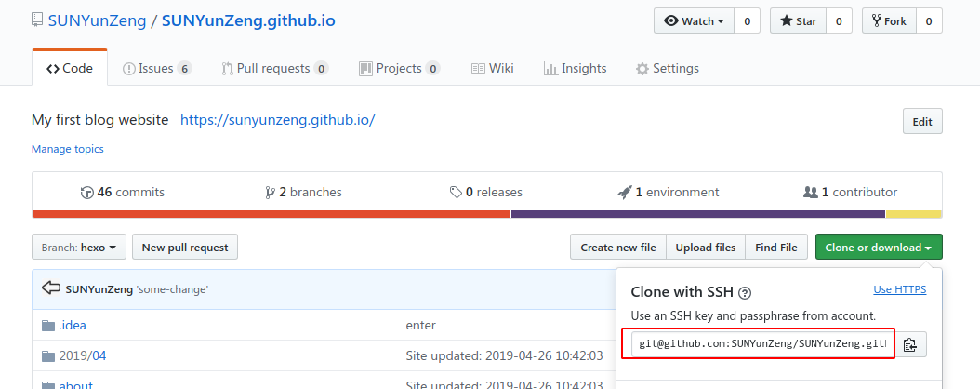
Task: Open the Watch notifications dropdown
Action: click(x=694, y=20)
